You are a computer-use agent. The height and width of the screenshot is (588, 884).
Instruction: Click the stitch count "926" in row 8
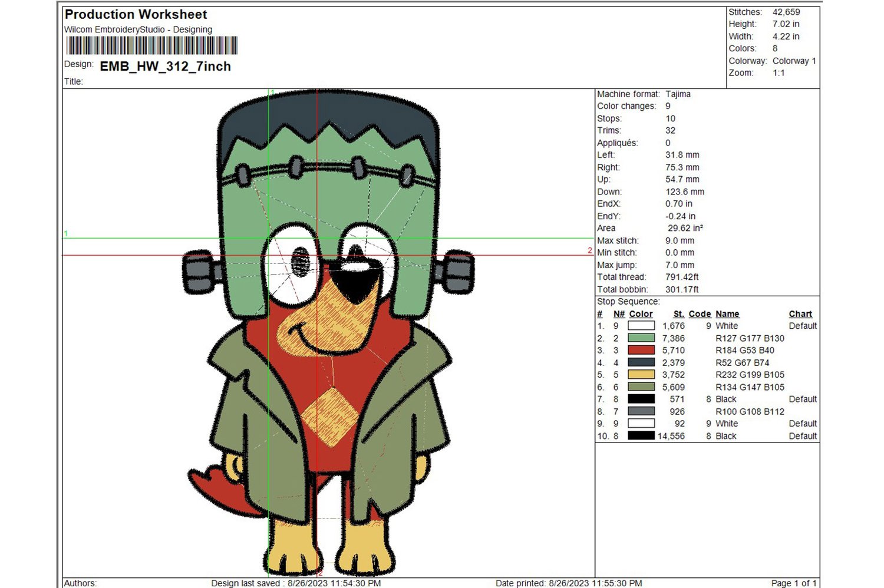[678, 412]
